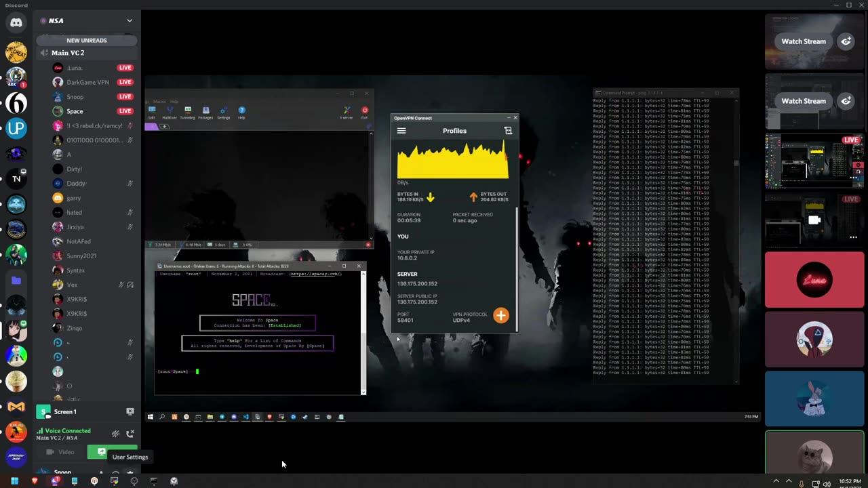868x488 pixels.
Task: Select user garry in voice list
Action: coord(93,198)
